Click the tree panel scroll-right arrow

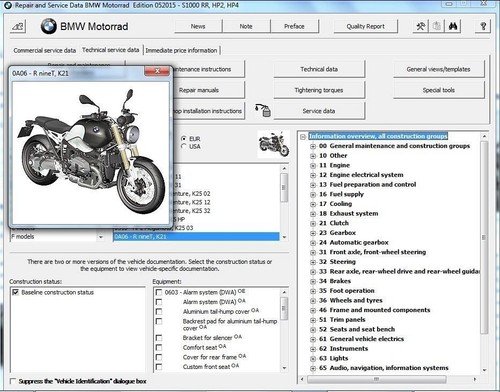pos(475,379)
